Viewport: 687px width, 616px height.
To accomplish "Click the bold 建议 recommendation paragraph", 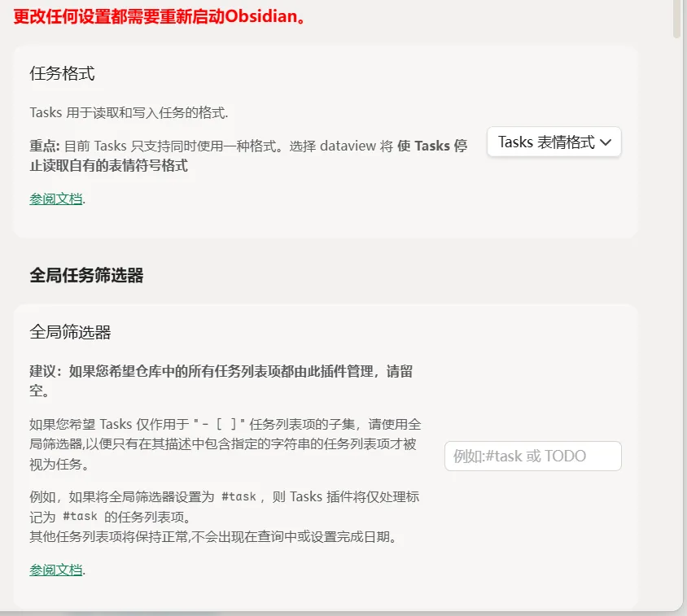I will pos(221,380).
